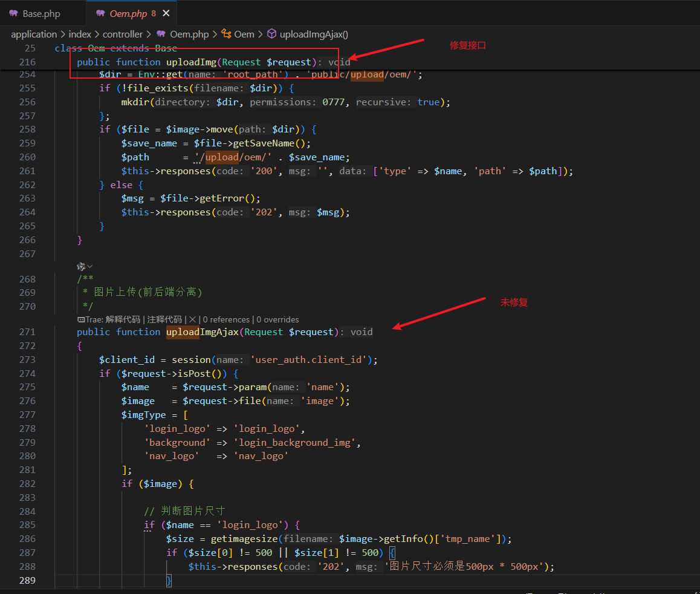Click the 解释代码 code lens link
This screenshot has width=700, height=594.
[123, 319]
